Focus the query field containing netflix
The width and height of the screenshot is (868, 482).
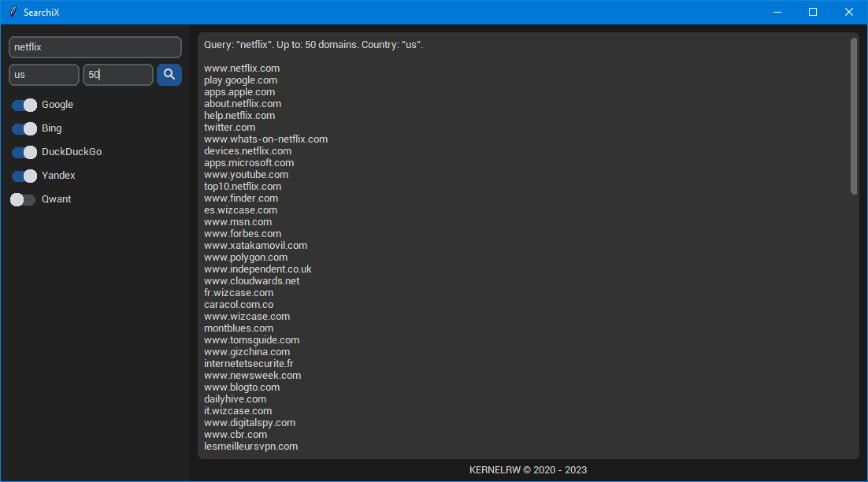point(95,47)
